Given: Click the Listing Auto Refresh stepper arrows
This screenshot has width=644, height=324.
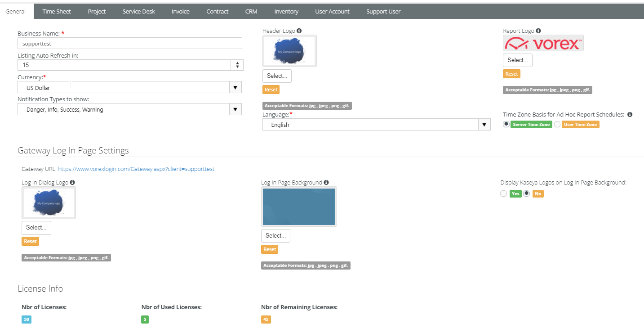Looking at the screenshot, I should click(237, 65).
